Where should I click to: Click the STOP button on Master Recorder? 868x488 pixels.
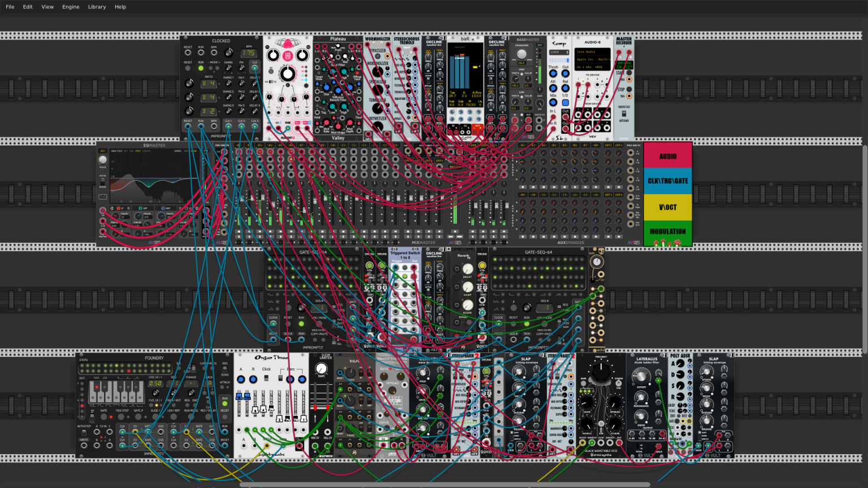629,89
